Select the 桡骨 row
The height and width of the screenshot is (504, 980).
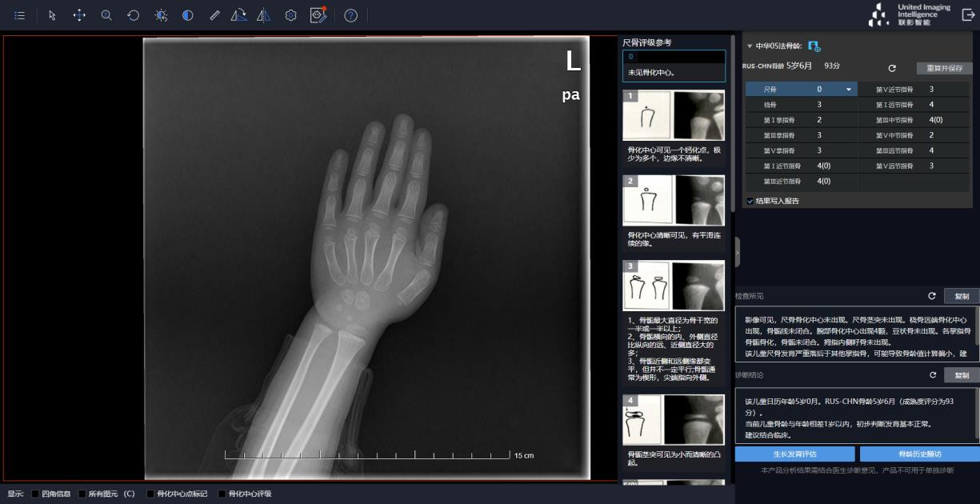tap(802, 105)
